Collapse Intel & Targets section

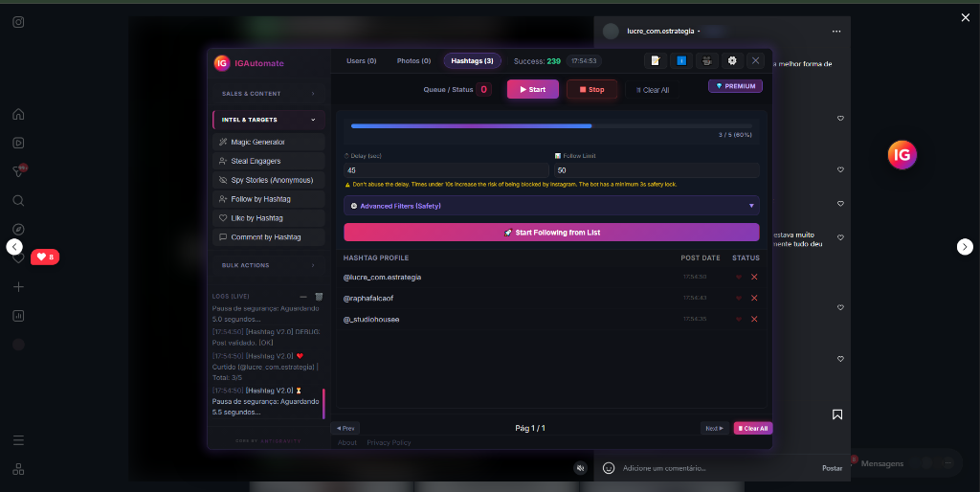point(269,120)
